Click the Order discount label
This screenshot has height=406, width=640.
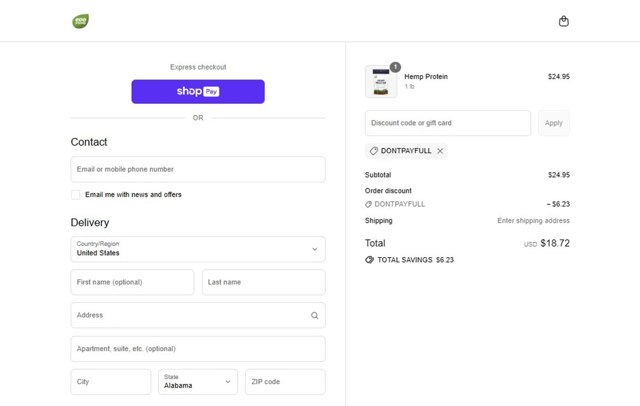[388, 191]
